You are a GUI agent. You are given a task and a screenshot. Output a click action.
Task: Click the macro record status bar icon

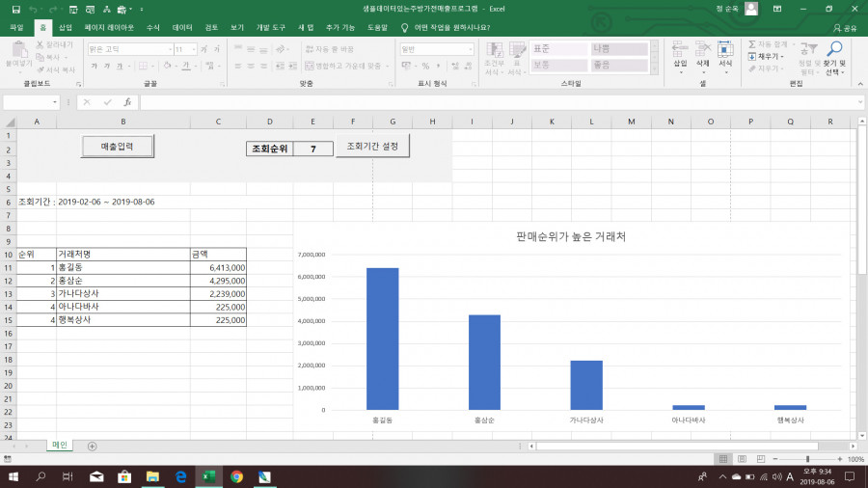[x=8, y=459]
